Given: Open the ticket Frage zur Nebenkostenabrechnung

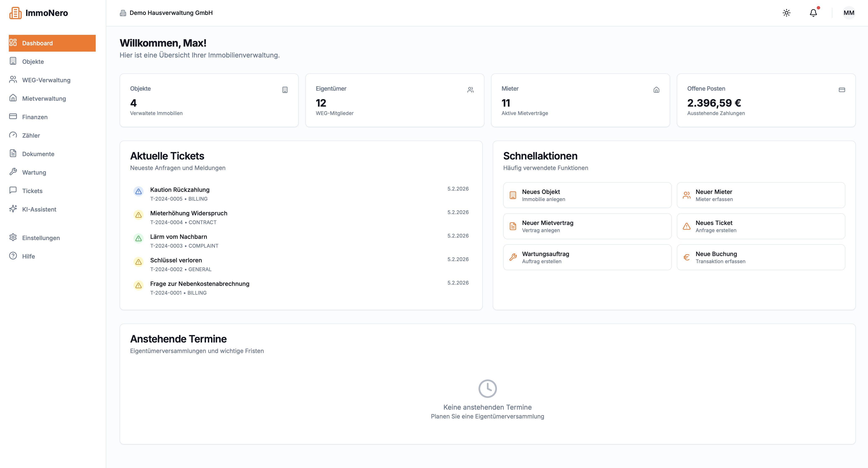Looking at the screenshot, I should [200, 283].
